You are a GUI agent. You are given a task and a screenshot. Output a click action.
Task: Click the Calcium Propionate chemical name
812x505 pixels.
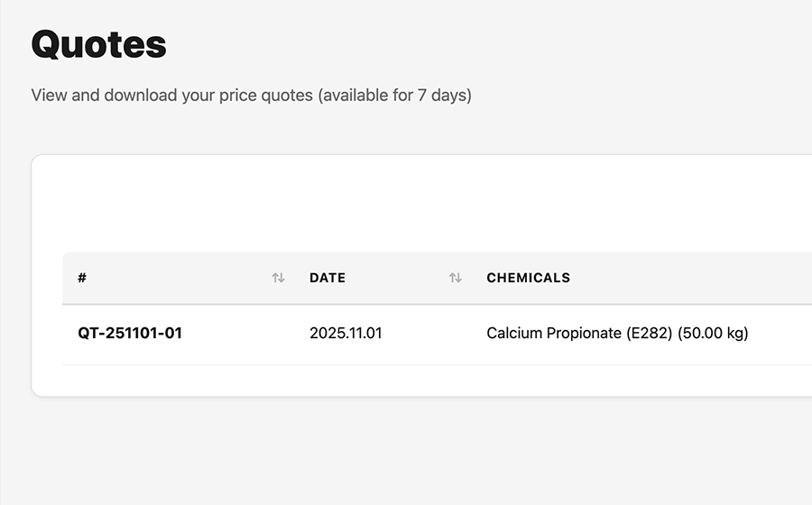click(x=554, y=333)
